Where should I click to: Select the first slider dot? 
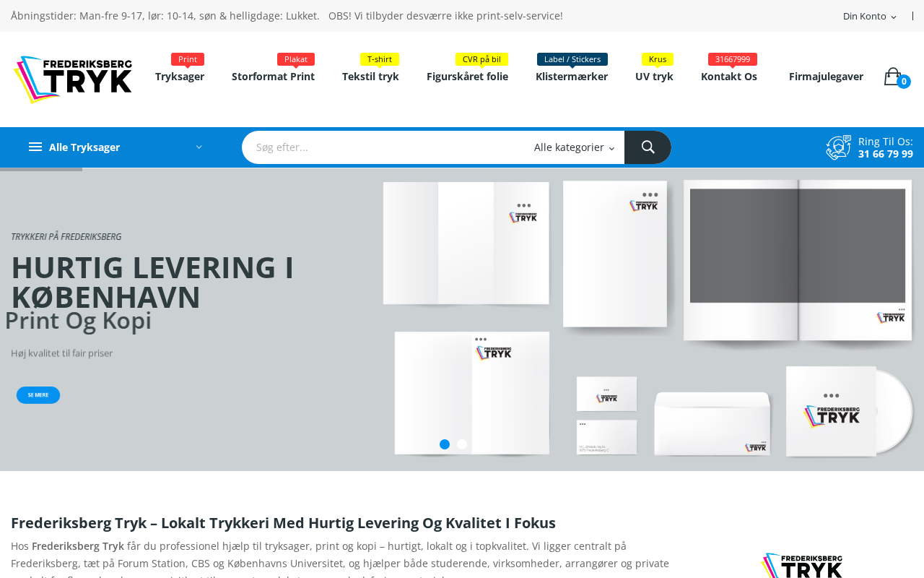[x=445, y=444]
